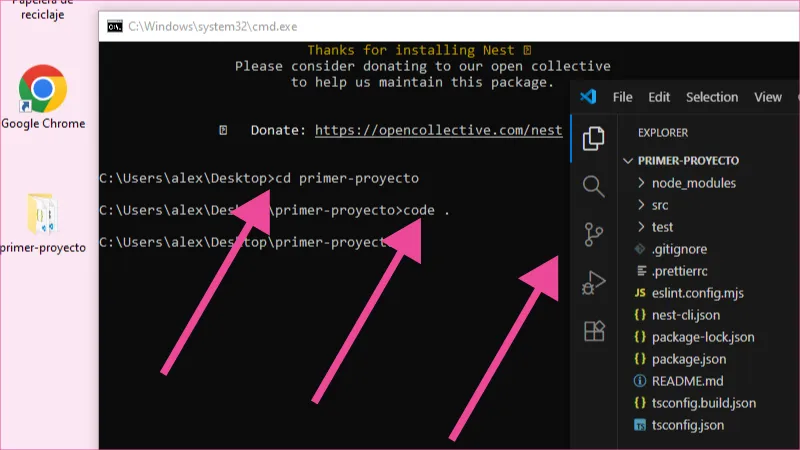Click 'Thanks for installing Nest' message
The width and height of the screenshot is (800, 450).
coord(419,50)
